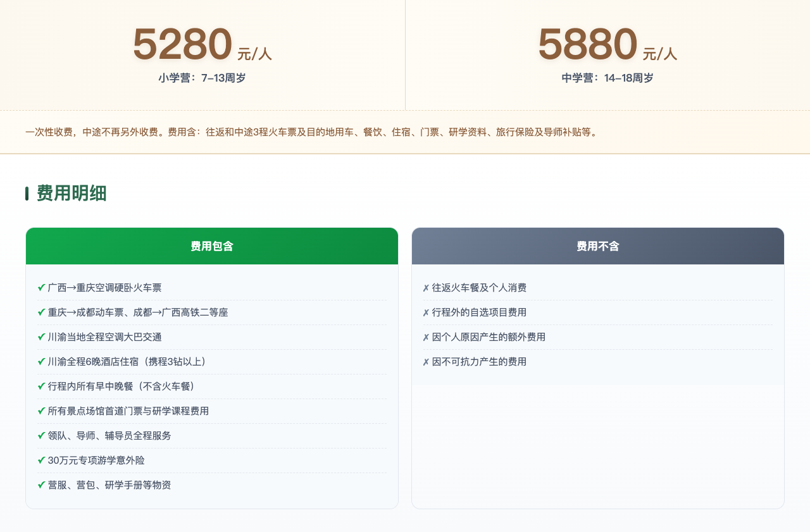Click the checkmark icon beside 领队、导师、辅导员全程服务
This screenshot has height=532, width=810.
(x=41, y=436)
